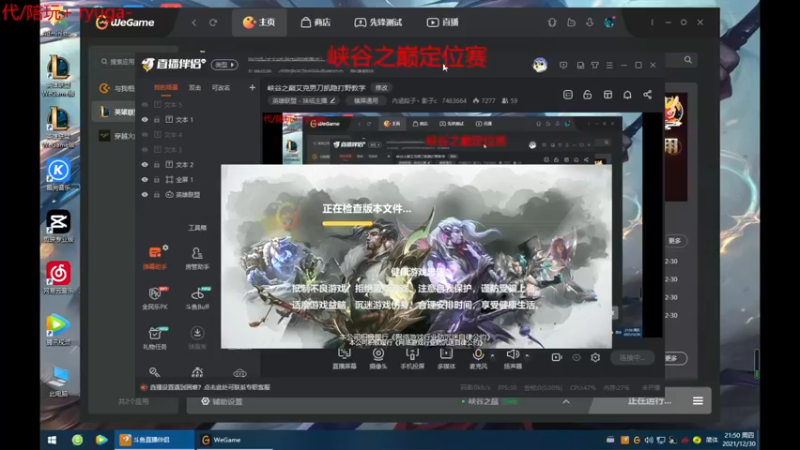Open the 礼物任务 tool icon
This screenshot has width=800, height=450.
(155, 338)
